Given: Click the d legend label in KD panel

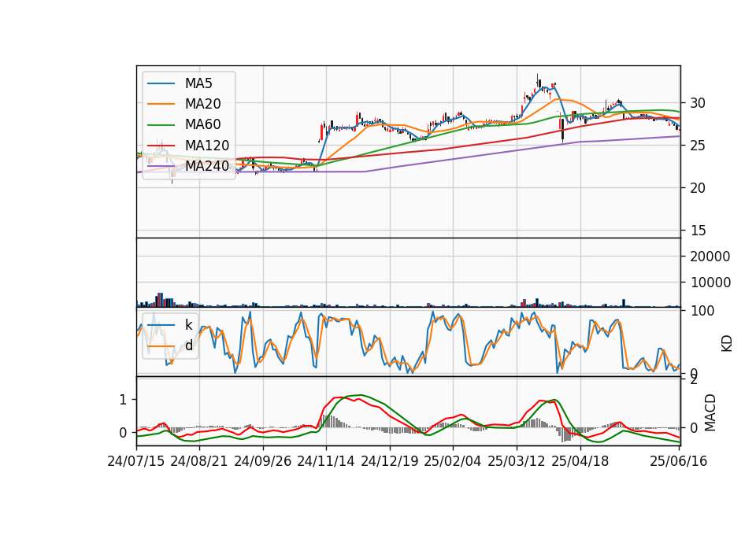Looking at the screenshot, I should [x=189, y=345].
